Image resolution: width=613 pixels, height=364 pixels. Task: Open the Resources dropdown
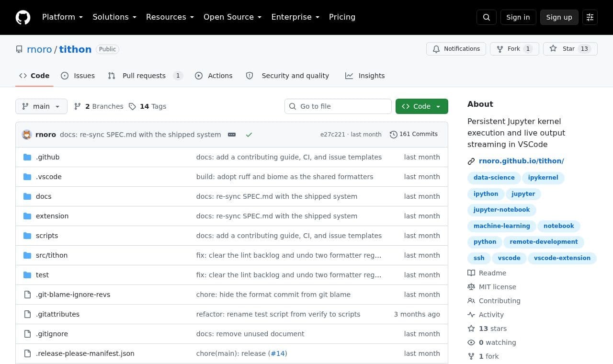(170, 17)
